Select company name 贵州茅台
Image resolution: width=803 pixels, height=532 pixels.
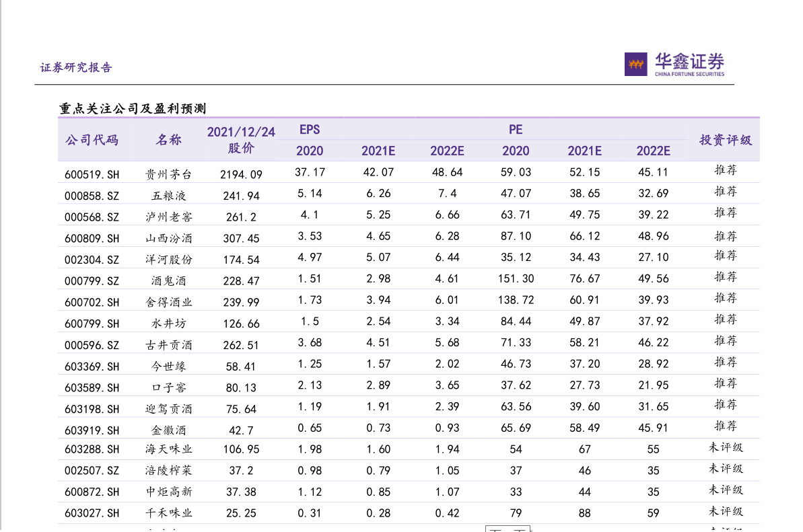tap(168, 174)
